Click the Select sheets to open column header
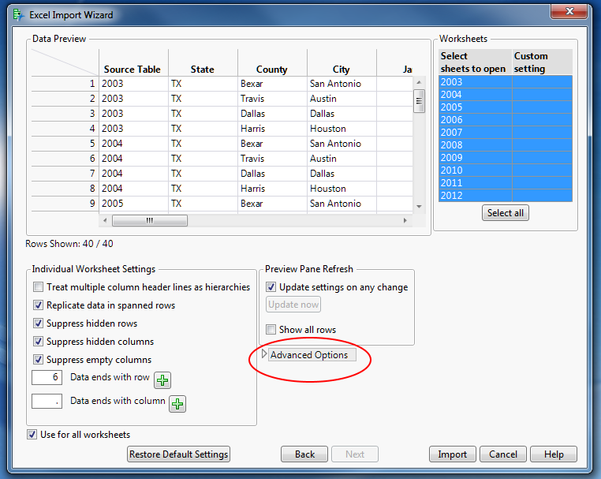 475,62
